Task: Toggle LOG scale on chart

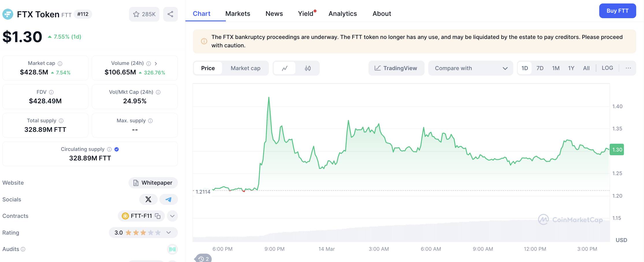Action: [x=607, y=68]
